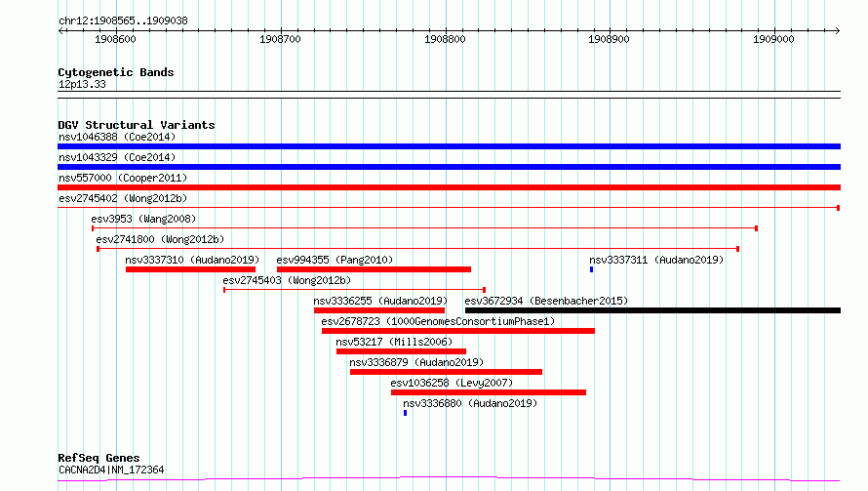Open nsv3337311 (Audano2019) label
This screenshot has width=868, height=491.
point(656,260)
